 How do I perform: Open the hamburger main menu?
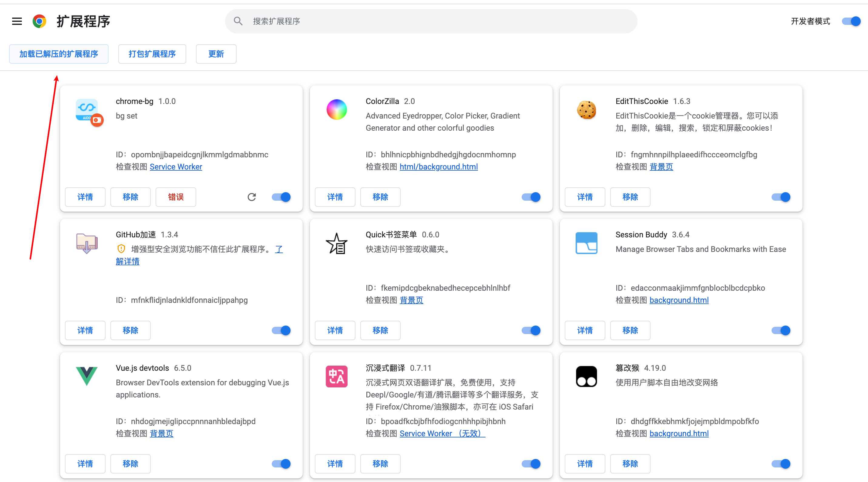[17, 21]
